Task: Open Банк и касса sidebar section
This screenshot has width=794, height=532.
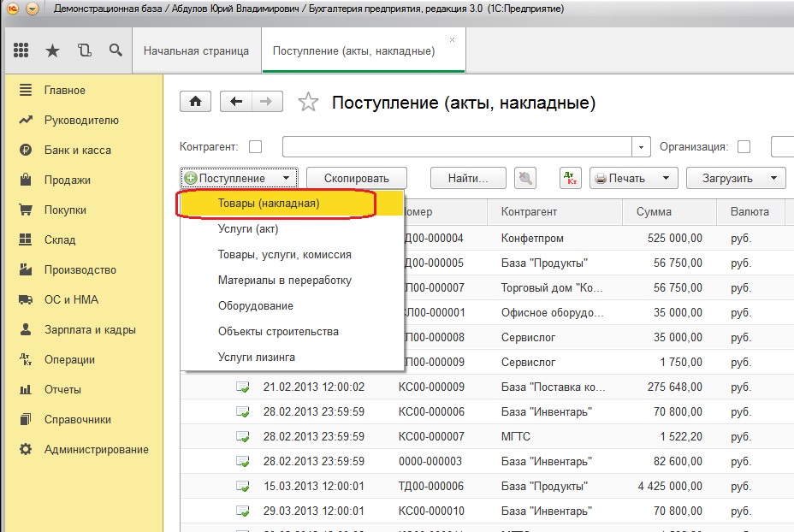Action: tap(78, 151)
